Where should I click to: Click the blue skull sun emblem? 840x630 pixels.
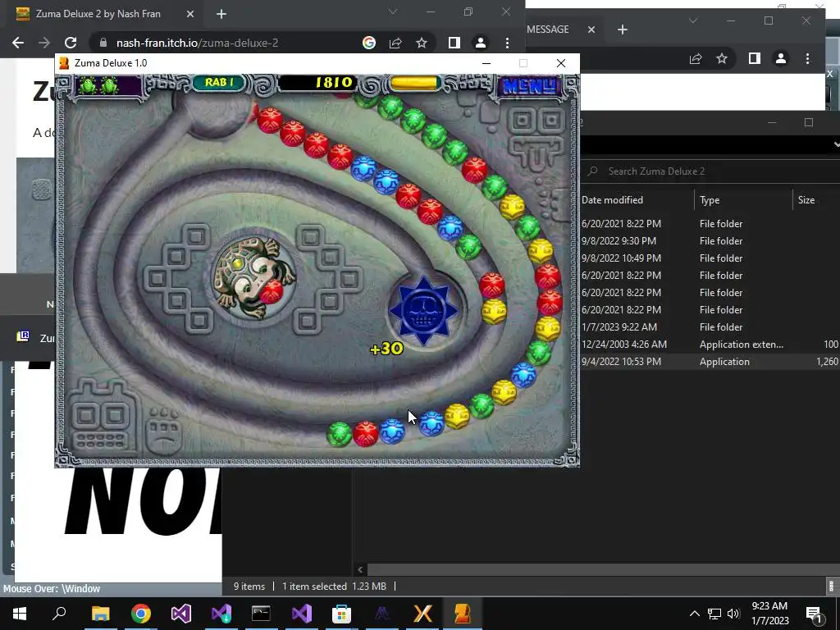click(423, 311)
